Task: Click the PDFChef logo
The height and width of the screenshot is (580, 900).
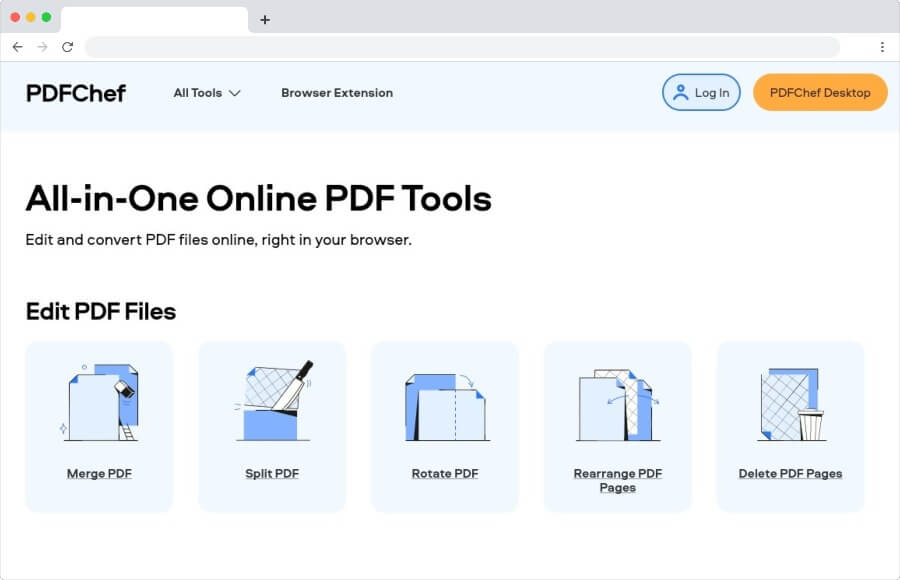Action: [x=76, y=93]
